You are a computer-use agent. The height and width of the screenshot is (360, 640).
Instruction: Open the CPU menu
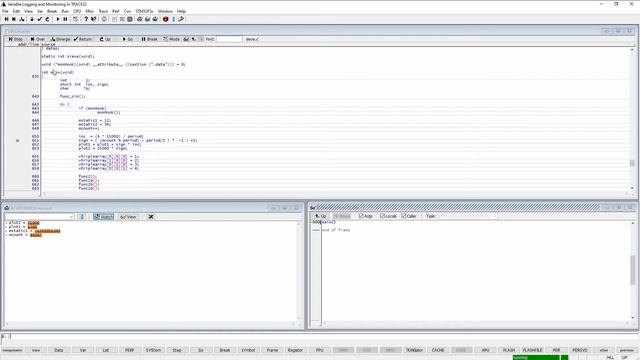[x=77, y=11]
